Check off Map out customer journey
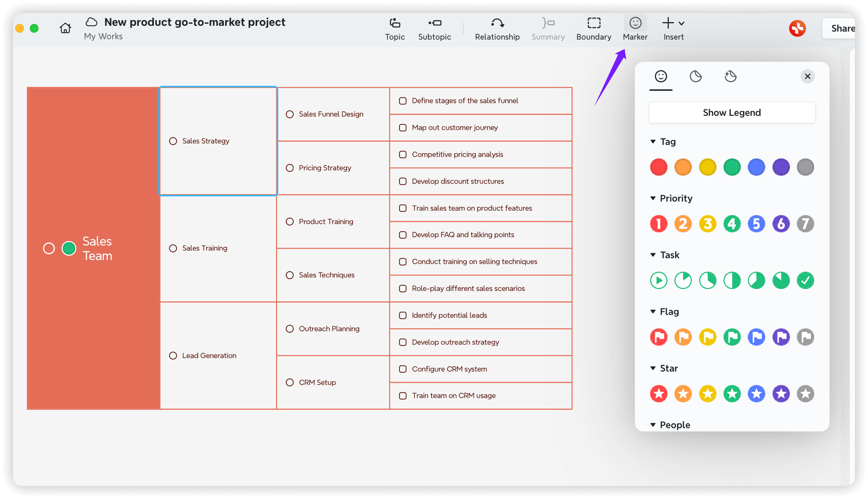 coord(402,127)
